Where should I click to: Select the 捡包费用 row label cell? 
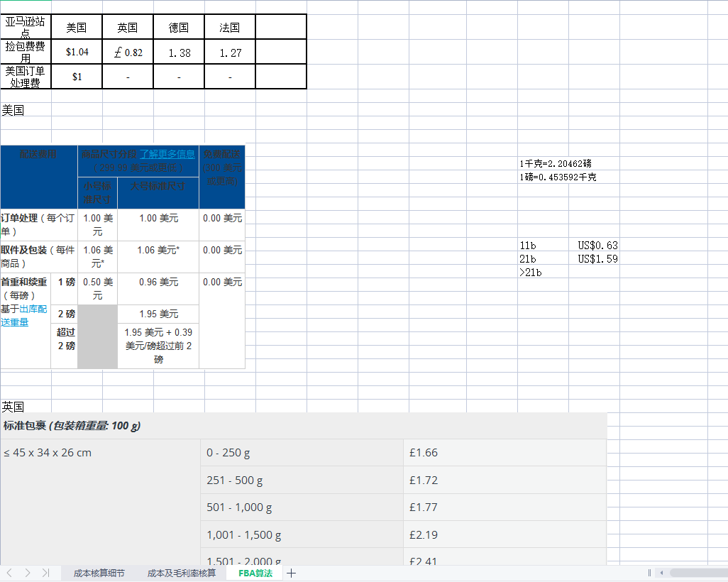point(26,52)
